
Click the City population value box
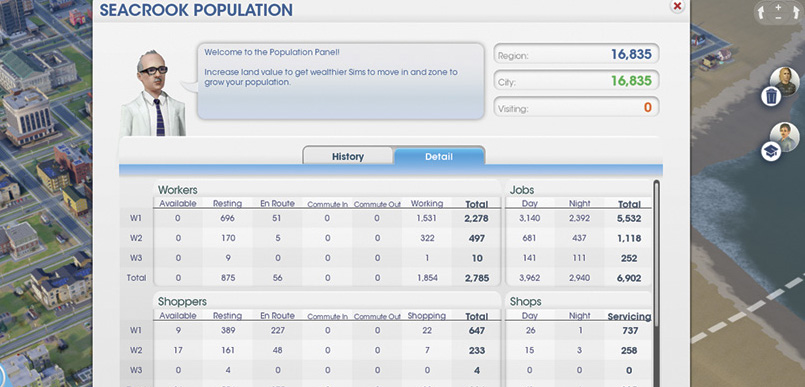pos(577,81)
